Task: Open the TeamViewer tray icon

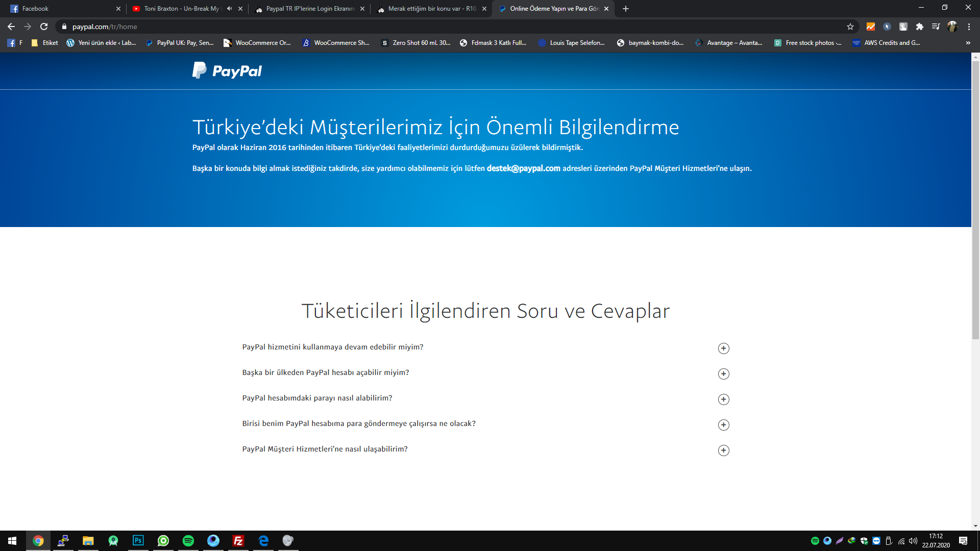Action: 876,541
